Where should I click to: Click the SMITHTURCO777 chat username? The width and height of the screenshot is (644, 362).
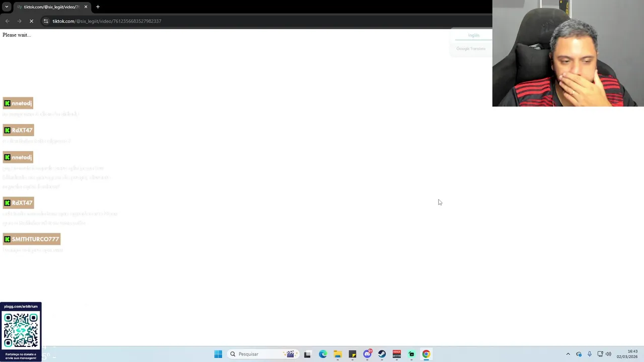pyautogui.click(x=32, y=239)
